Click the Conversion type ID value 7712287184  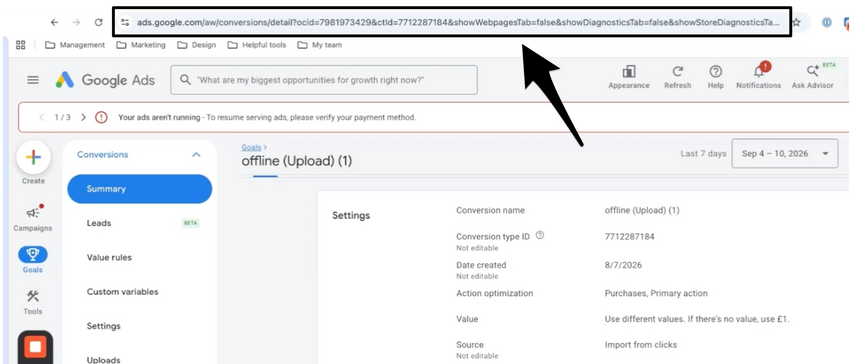coord(629,237)
